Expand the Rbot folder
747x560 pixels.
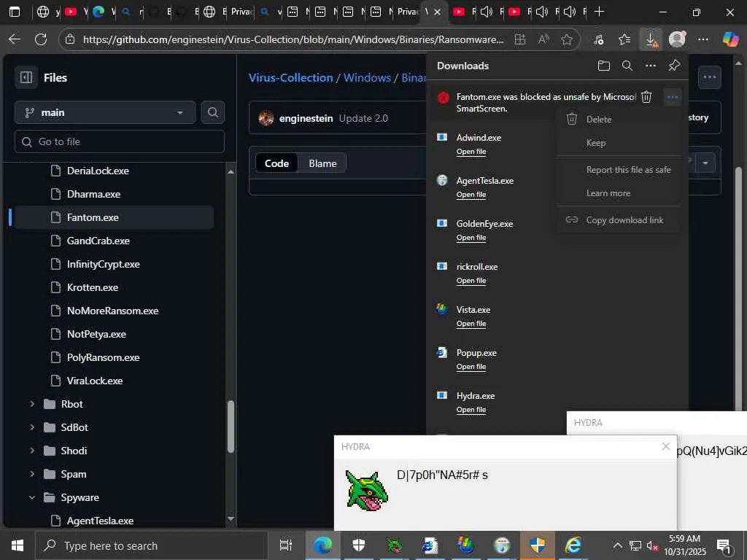(32, 404)
